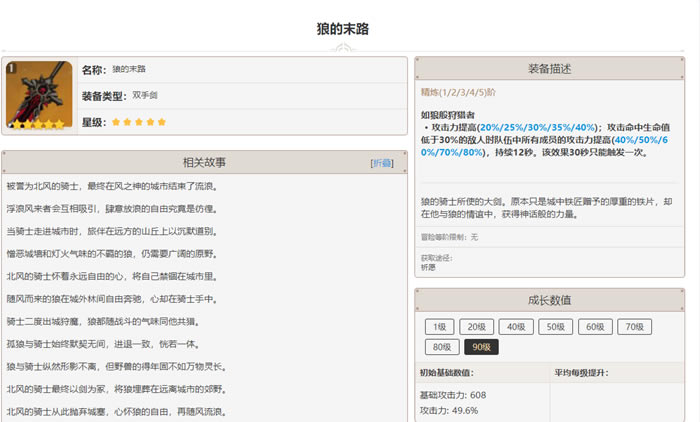Select the 20级 level button
This screenshot has width=700, height=422.
[478, 326]
